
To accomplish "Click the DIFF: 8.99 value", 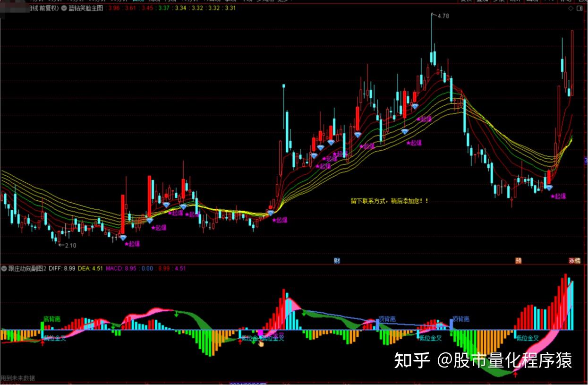I will click(62, 268).
